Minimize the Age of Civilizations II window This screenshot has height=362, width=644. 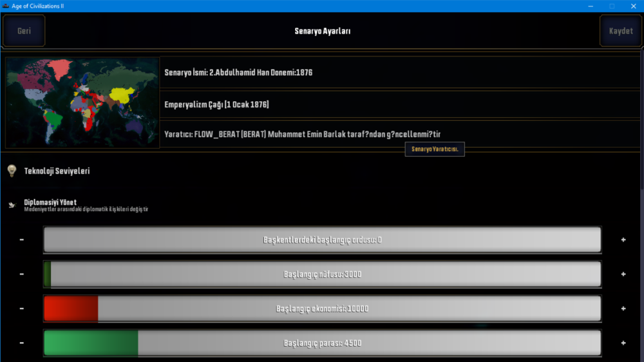click(x=591, y=6)
